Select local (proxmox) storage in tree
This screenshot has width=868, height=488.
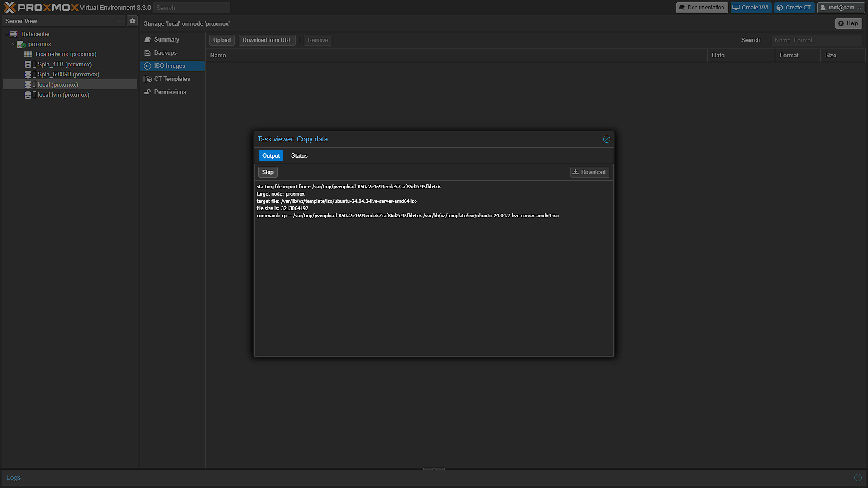pyautogui.click(x=70, y=84)
